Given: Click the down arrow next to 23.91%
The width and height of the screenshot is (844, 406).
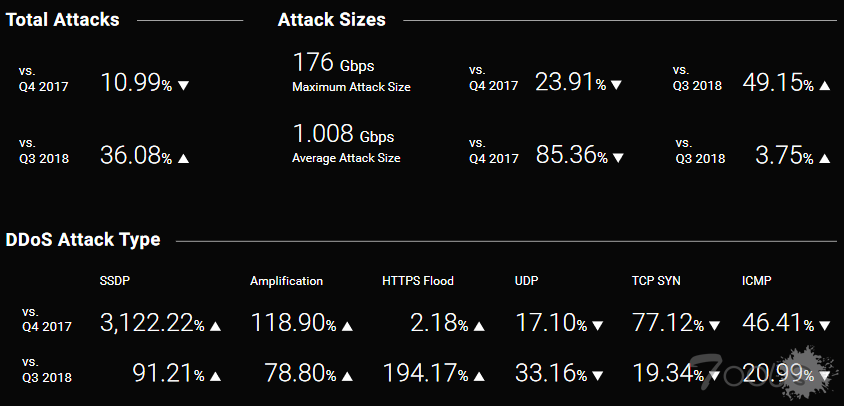Looking at the screenshot, I should (617, 85).
